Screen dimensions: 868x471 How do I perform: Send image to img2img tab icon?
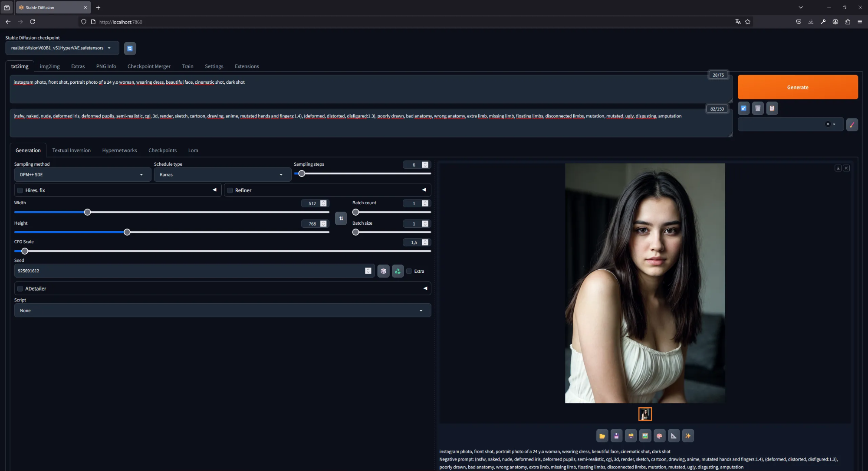click(645, 436)
